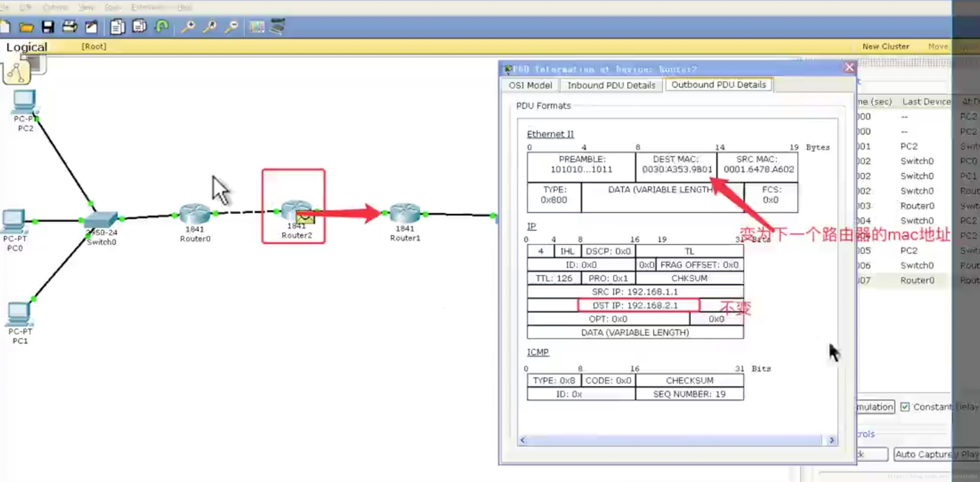Click the ICMP TYPE: 0x8 field

pyautogui.click(x=554, y=380)
